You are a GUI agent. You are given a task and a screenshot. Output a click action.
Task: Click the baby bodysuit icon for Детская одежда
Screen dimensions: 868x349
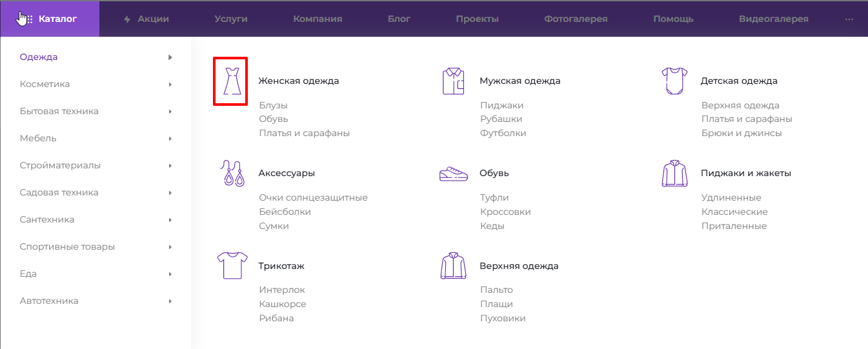(674, 81)
